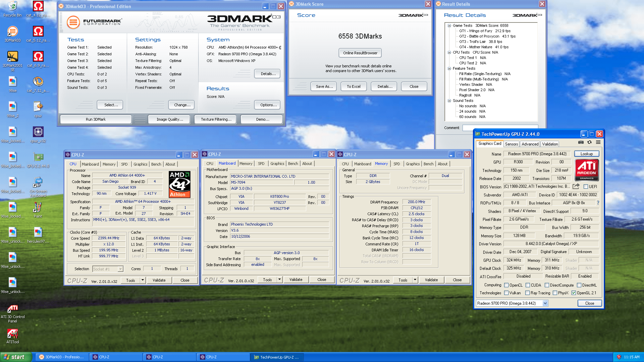Image resolution: width=644 pixels, height=362 pixels.
Task: Open Bench tab in CPU-Z Memory window
Action: pyautogui.click(x=428, y=164)
